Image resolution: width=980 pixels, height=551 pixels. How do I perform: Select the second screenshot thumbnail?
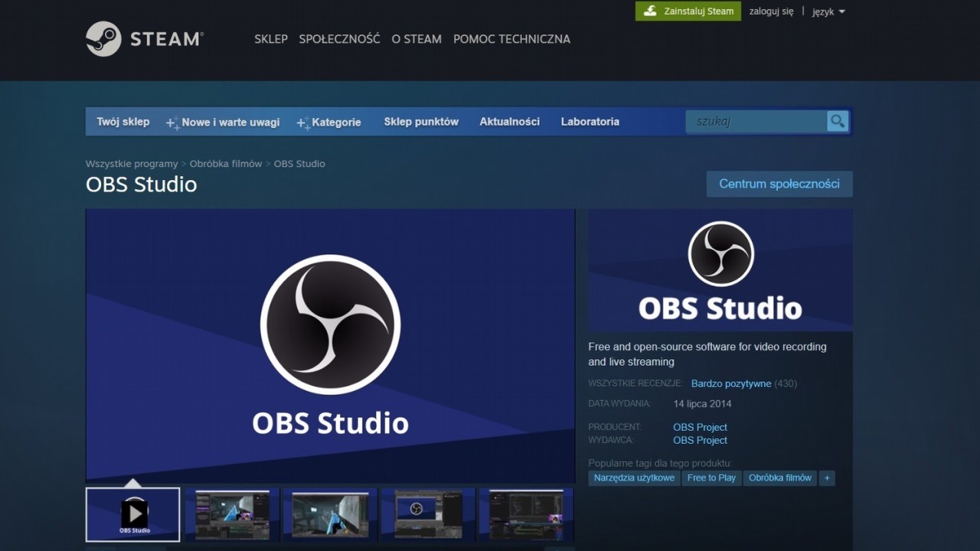tap(232, 514)
